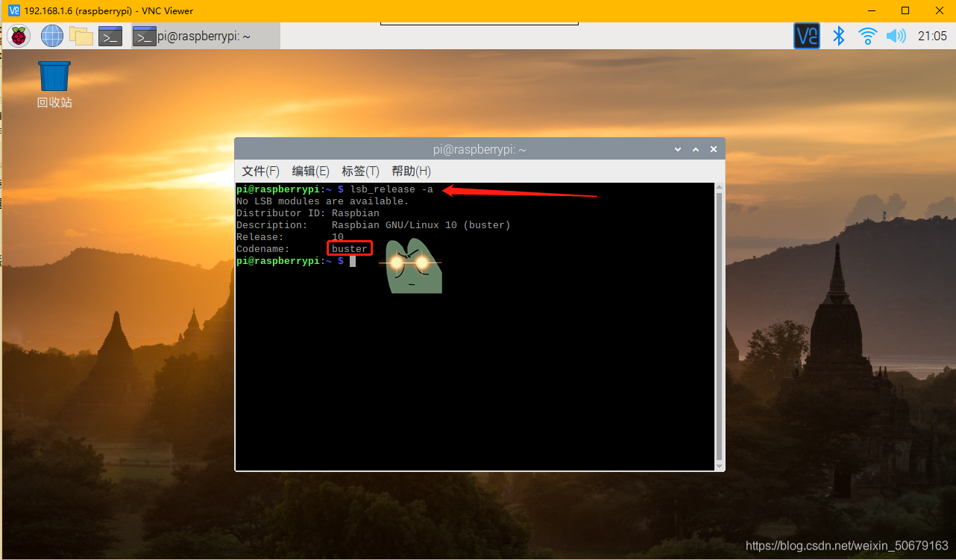Click the terminal scrollbar up arrow
The image size is (956, 560).
719,187
